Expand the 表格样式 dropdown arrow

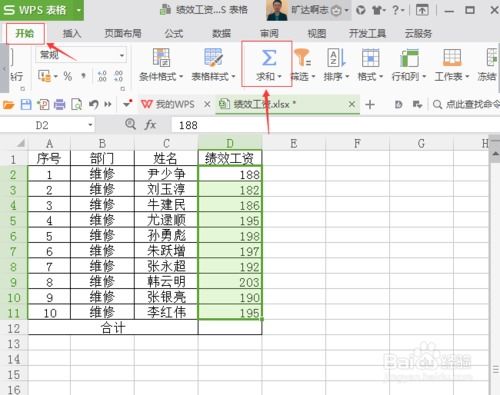pyautogui.click(x=233, y=77)
